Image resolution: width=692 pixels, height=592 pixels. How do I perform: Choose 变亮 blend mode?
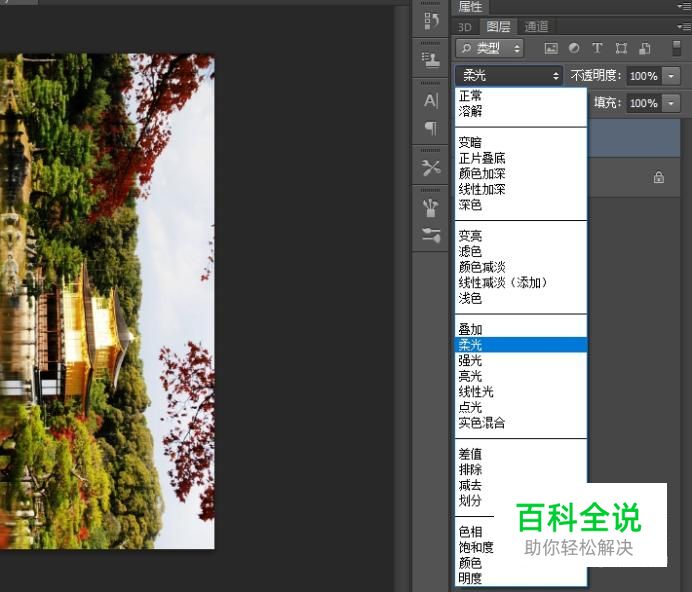521,236
